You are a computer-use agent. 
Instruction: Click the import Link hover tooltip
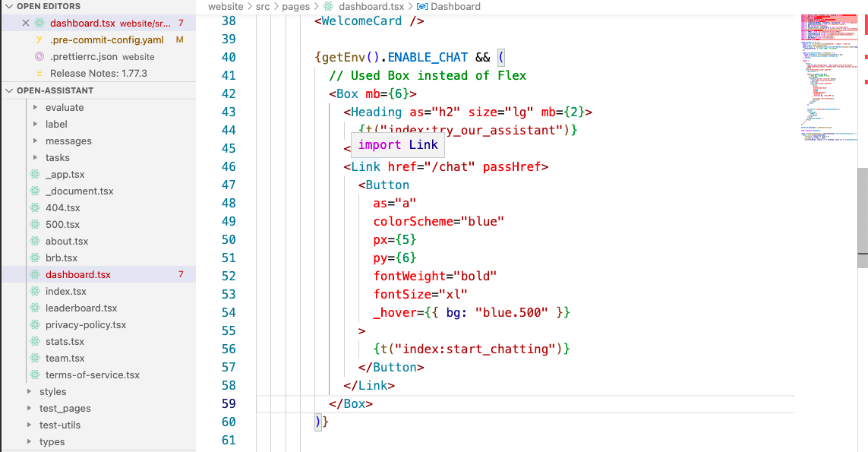397,144
